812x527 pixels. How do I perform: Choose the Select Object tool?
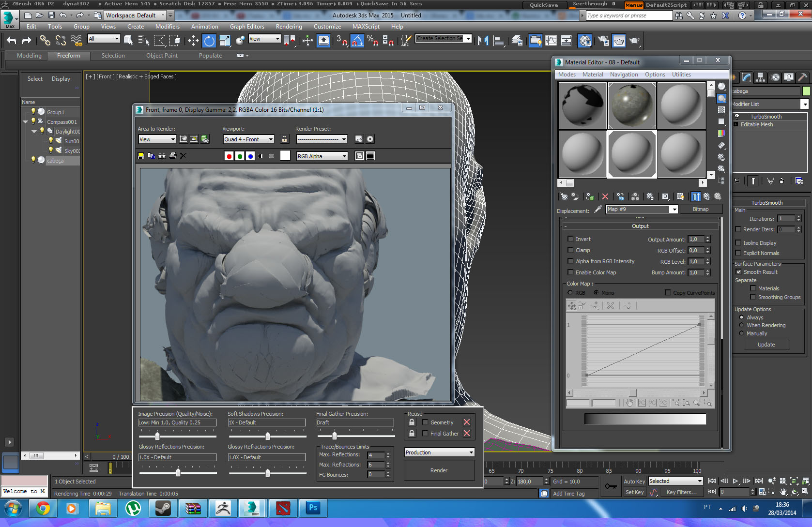click(x=128, y=41)
